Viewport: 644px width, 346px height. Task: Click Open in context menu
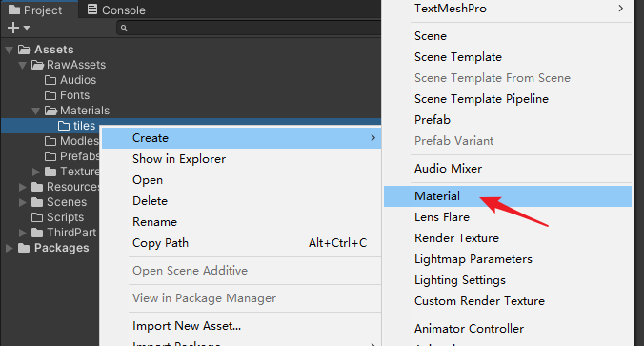pos(241,180)
